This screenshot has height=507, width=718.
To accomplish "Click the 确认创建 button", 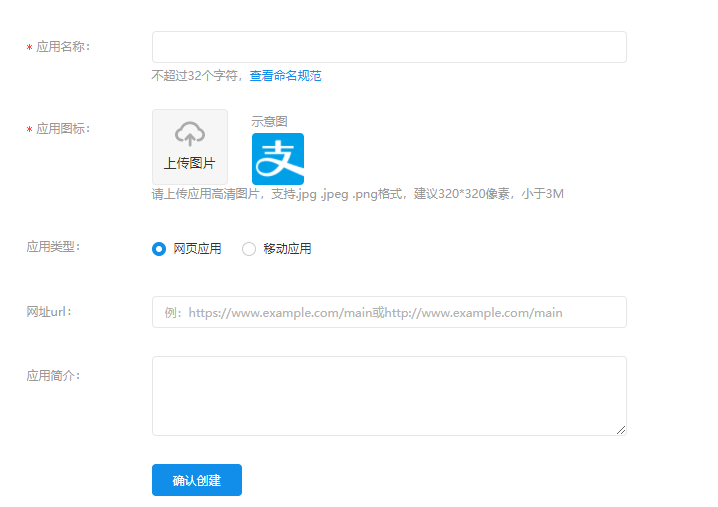I will point(197,480).
